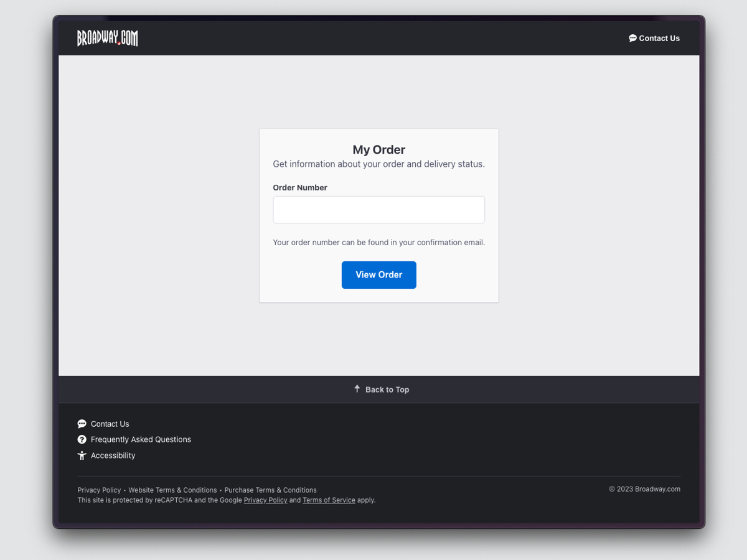
Task: Select the Frequently Asked Questions footer link
Action: point(141,439)
